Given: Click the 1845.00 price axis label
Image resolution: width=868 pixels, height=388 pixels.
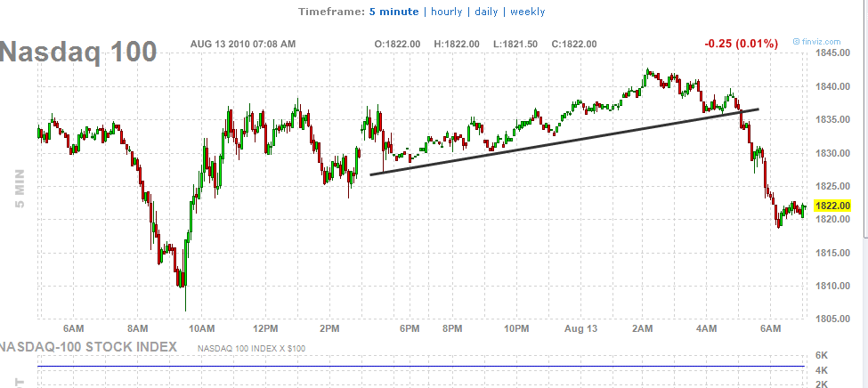Looking at the screenshot, I should pos(833,53).
